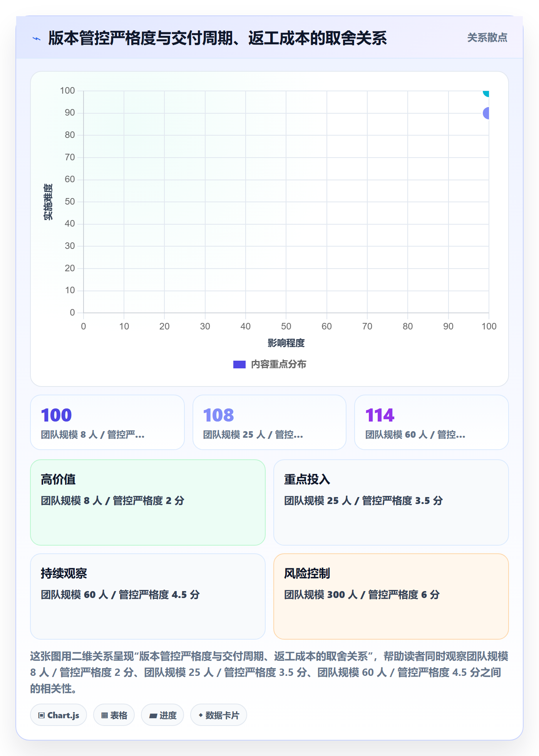Click the diamond icon in the 数据卡片 chip
This screenshot has width=539, height=756.
201,715
